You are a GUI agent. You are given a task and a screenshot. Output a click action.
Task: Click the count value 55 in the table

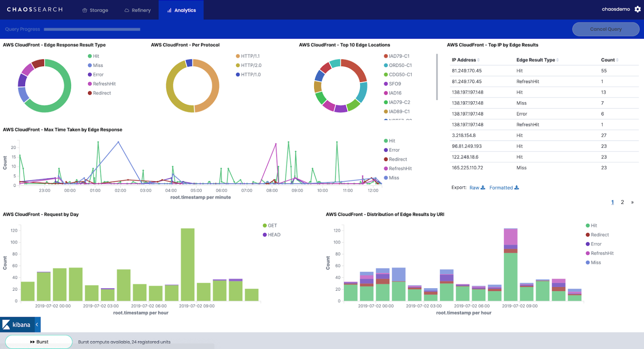(604, 71)
